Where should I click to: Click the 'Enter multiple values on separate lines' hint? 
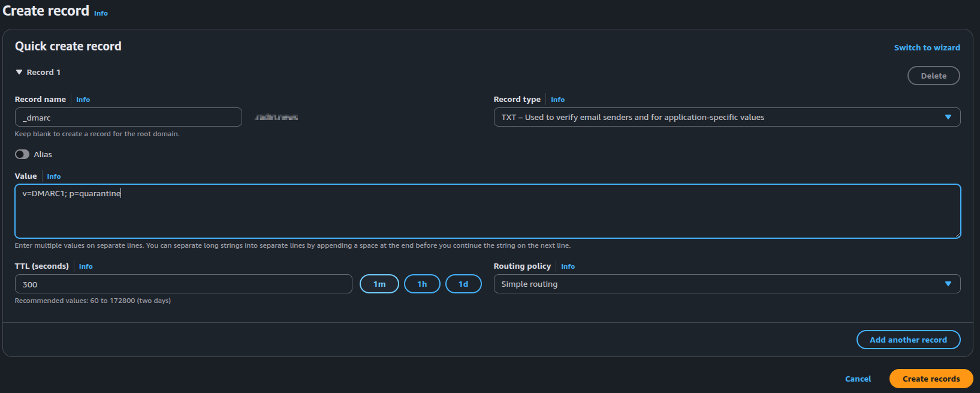[x=293, y=245]
